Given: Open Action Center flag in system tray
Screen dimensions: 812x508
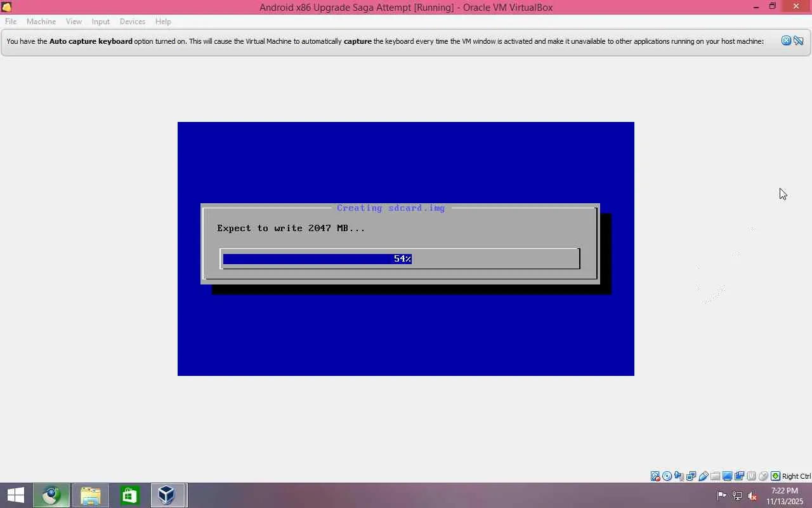Looking at the screenshot, I should [722, 496].
